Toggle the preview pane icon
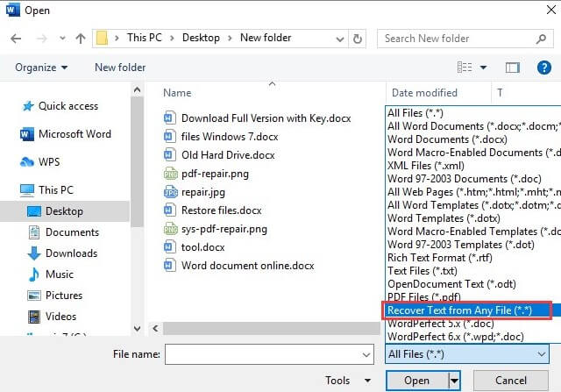 tap(514, 68)
